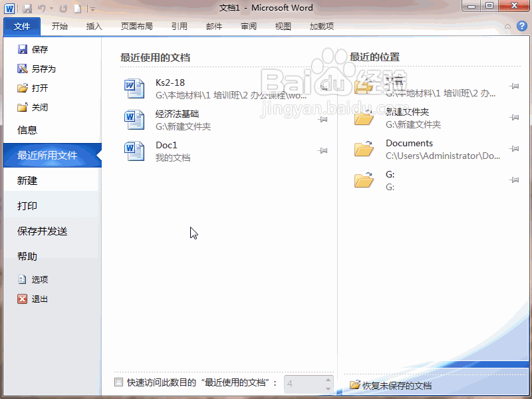532x399 pixels.
Task: Switch to the 页面布局 ribbon tab
Action: (x=136, y=27)
